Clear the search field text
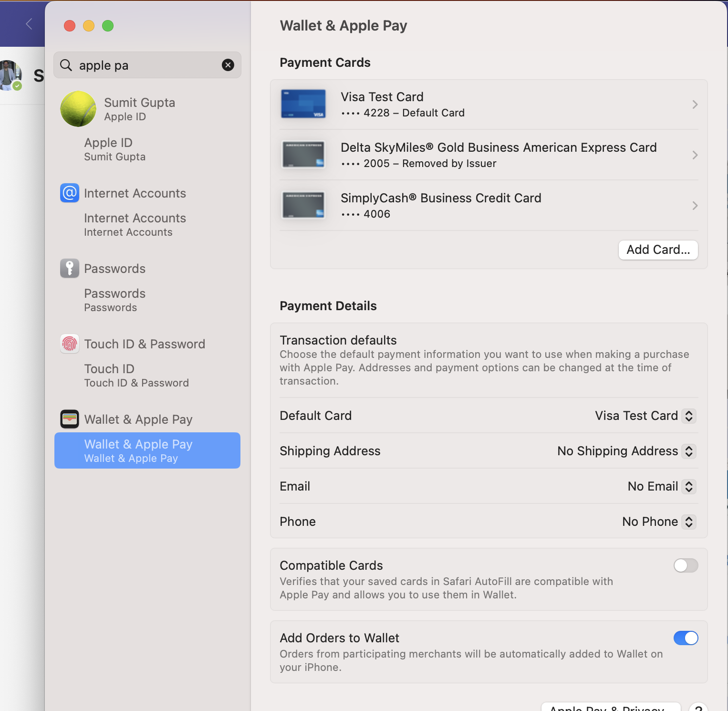The image size is (728, 711). click(x=228, y=65)
